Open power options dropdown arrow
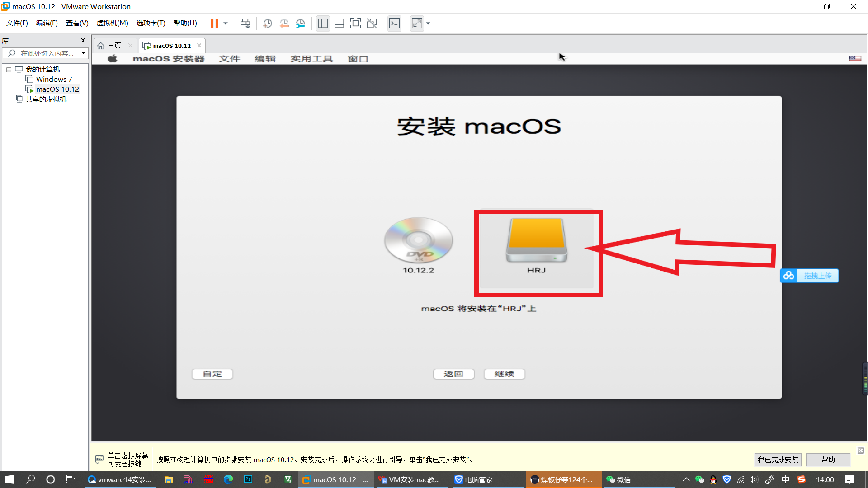 (x=226, y=23)
